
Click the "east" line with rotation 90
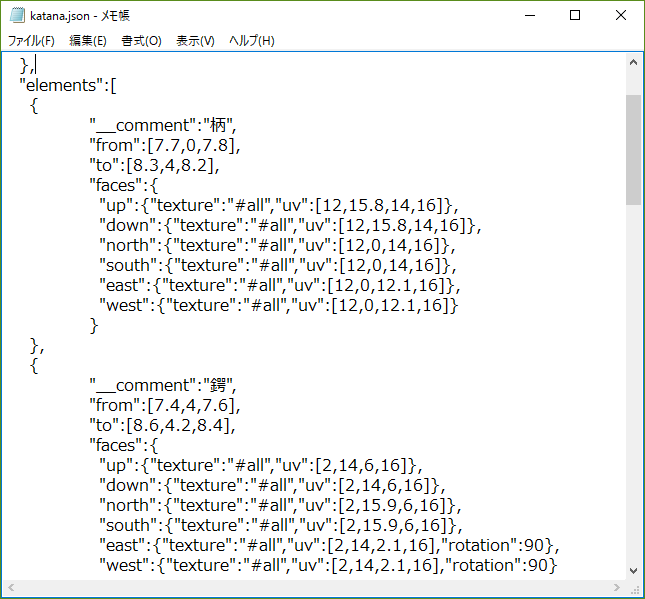tap(329, 546)
